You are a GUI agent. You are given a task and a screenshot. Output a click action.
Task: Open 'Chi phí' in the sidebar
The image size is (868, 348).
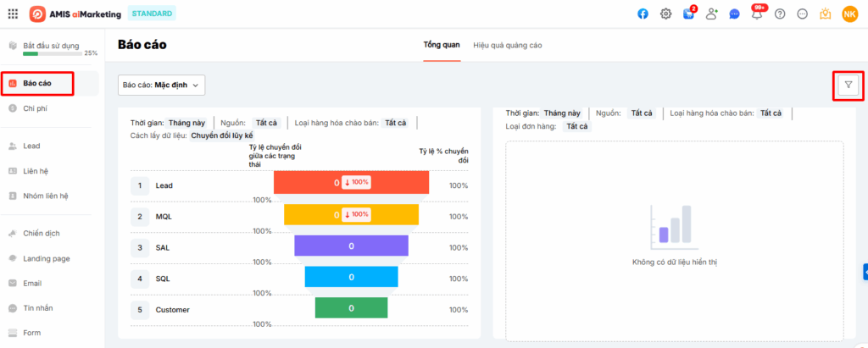tap(35, 108)
